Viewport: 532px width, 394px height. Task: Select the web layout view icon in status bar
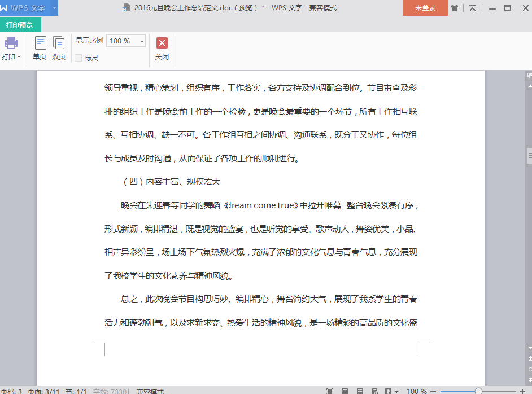pos(374,391)
